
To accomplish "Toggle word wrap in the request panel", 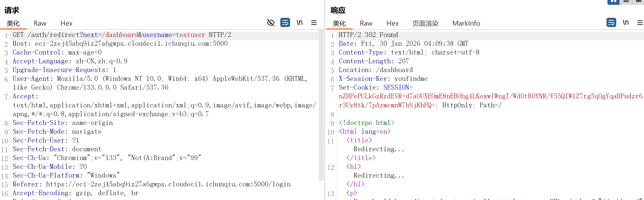I will click(x=285, y=23).
